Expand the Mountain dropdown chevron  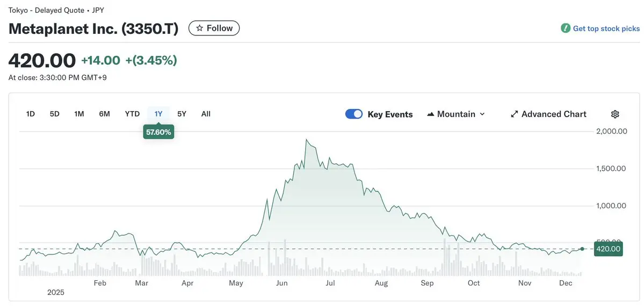coord(482,114)
